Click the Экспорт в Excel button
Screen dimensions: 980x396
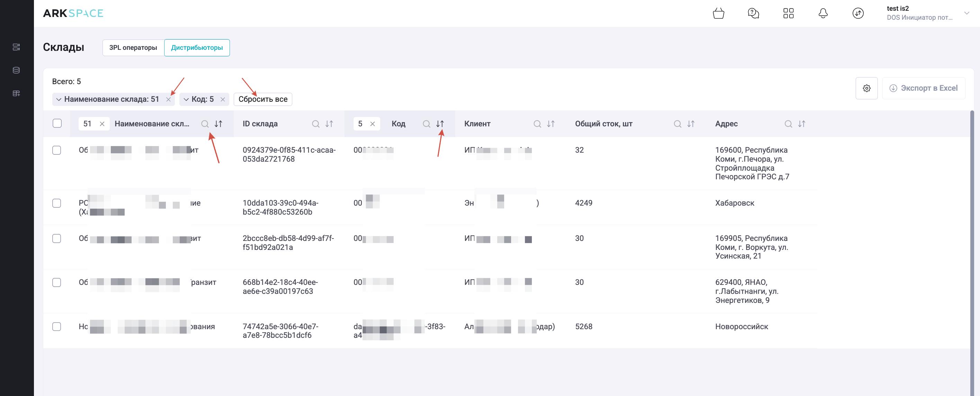[923, 88]
